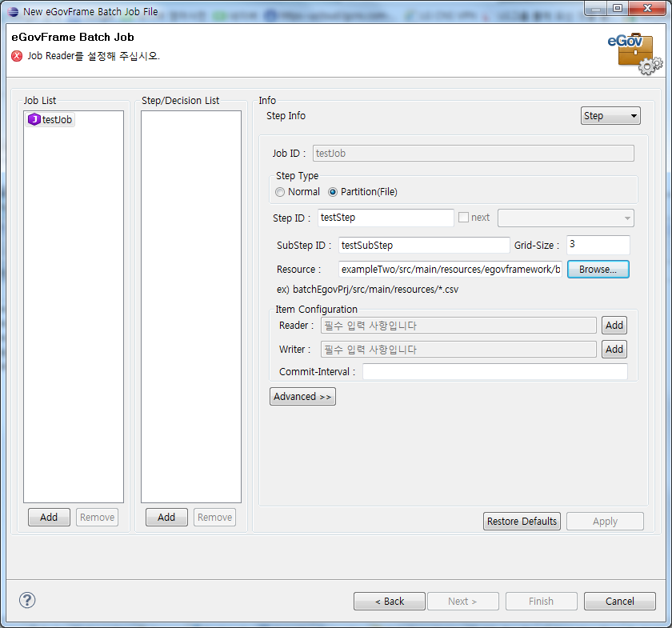The height and width of the screenshot is (628, 672).
Task: Focus the Step ID input field
Action: 386,218
